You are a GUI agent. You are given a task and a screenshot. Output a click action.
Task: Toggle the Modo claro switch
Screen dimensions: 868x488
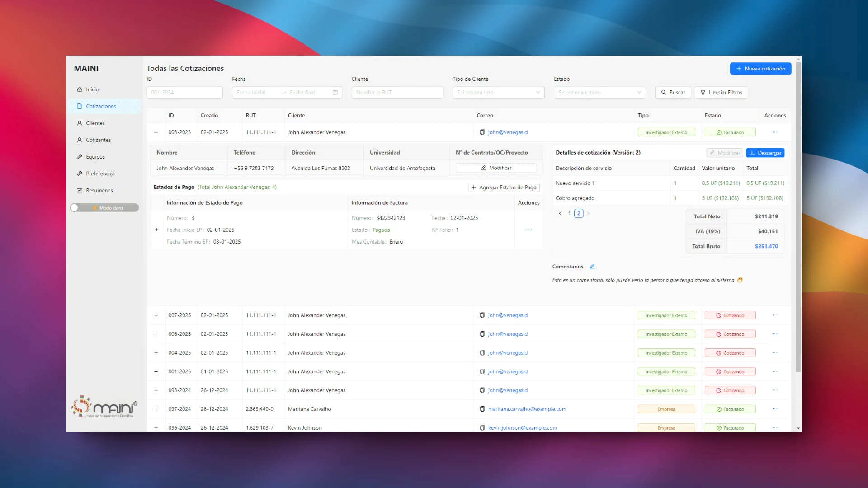[x=104, y=208]
